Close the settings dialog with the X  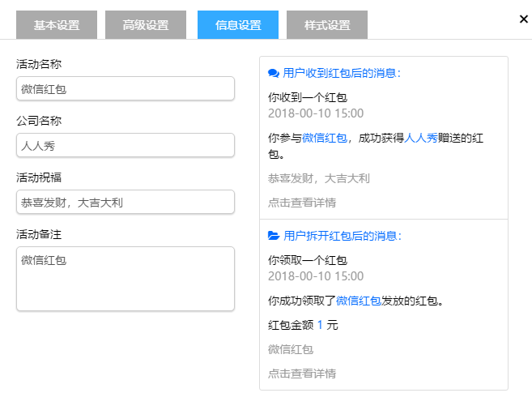tap(524, 19)
